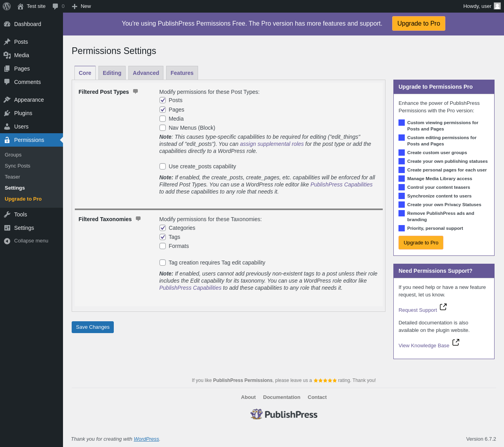Open PublishPress Capabilities link in create_posts note
Screen dimensions: 504x447
point(341,184)
